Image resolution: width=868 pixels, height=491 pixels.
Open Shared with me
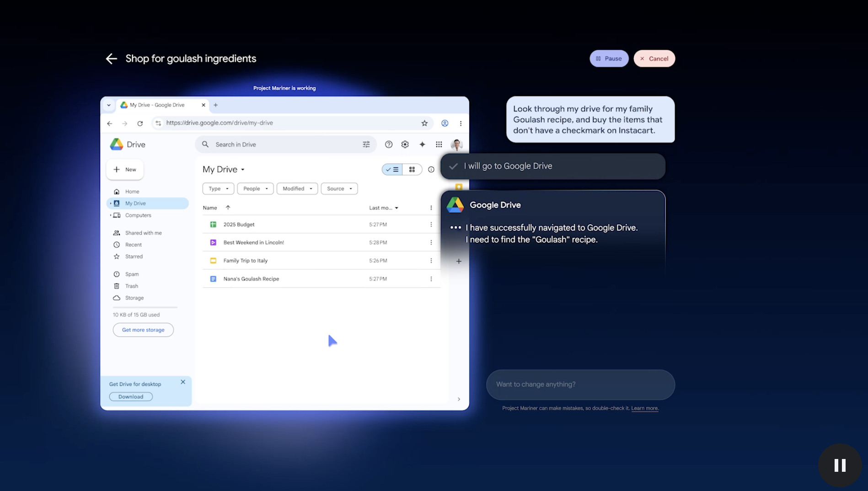tap(143, 233)
